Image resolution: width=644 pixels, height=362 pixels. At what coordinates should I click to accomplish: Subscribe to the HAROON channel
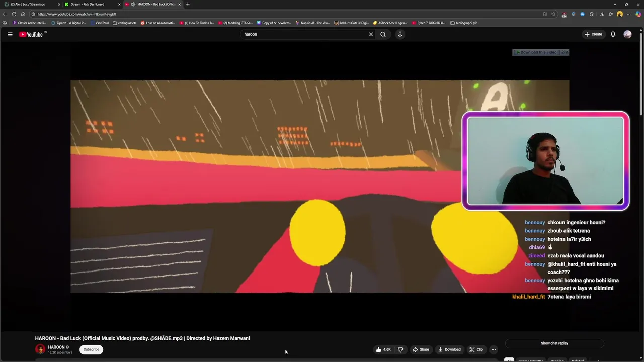click(91, 349)
